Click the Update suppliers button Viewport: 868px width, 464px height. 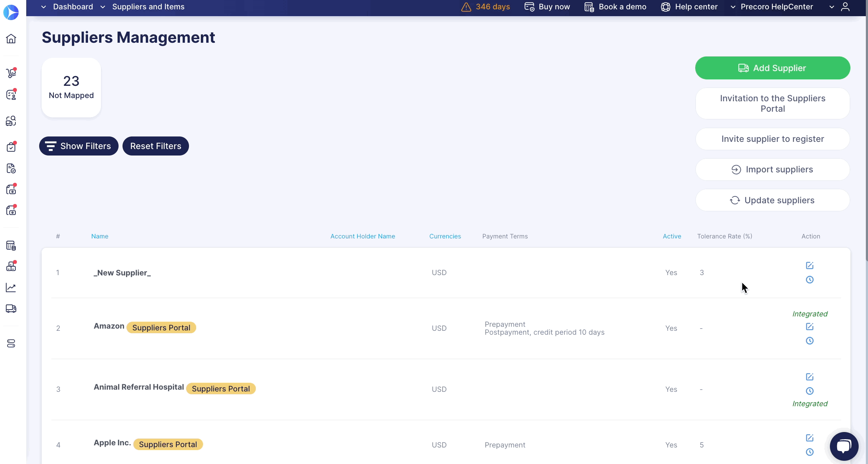tap(772, 200)
